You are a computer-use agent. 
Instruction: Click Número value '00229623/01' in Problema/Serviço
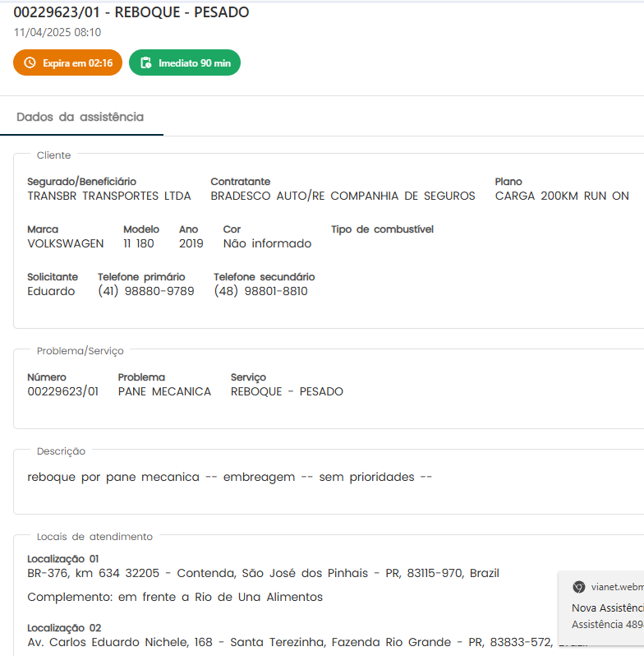[63, 391]
